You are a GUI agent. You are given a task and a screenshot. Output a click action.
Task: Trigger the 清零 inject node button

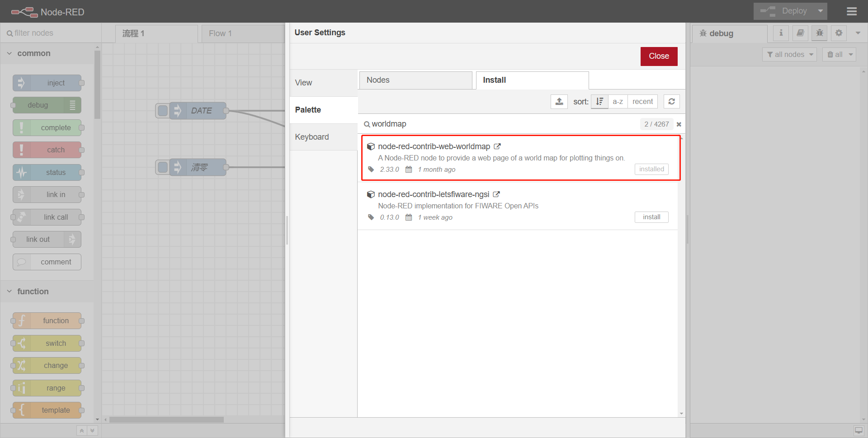click(163, 167)
